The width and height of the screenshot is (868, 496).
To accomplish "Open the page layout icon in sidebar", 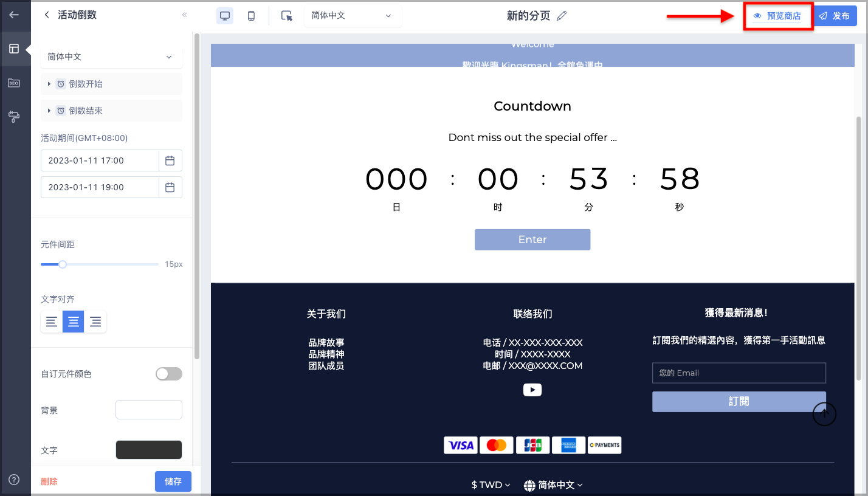I will [x=14, y=49].
